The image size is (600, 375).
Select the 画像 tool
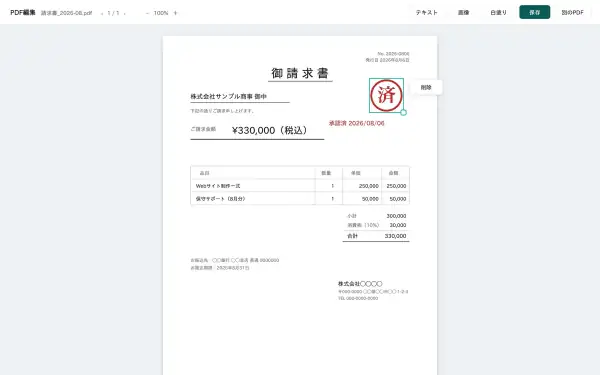pyautogui.click(x=463, y=13)
